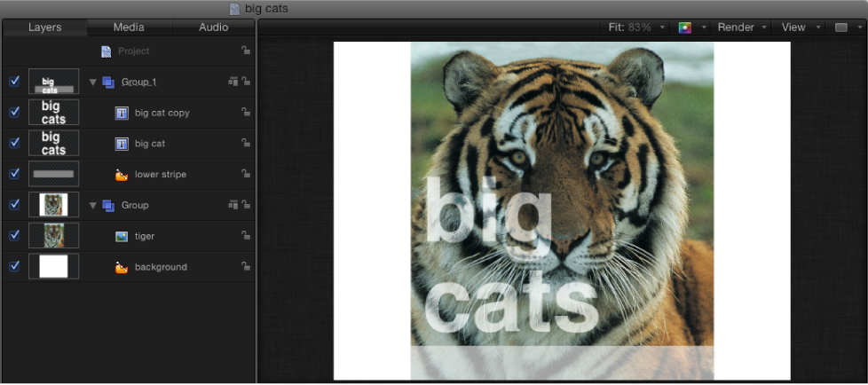Uncheck visibility of big cat copy layer
The width and height of the screenshot is (868, 385).
15,113
